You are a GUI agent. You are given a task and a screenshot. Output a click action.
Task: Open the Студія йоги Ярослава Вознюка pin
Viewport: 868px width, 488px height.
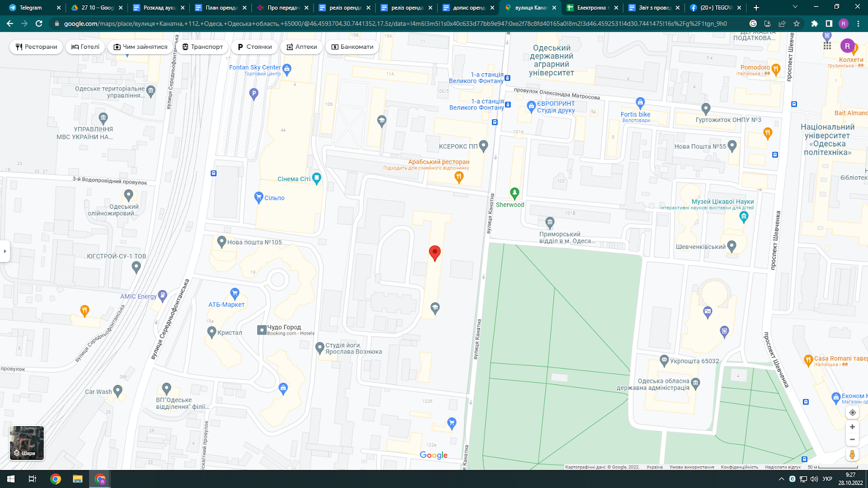point(320,348)
